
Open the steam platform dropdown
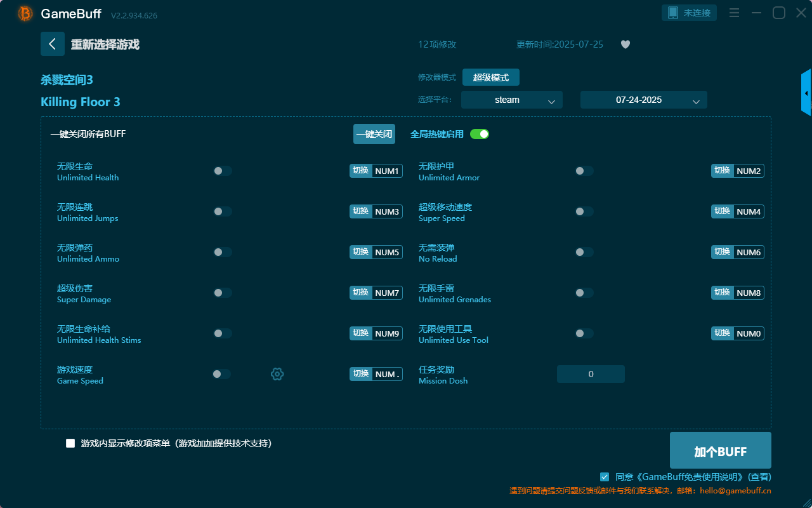point(511,100)
